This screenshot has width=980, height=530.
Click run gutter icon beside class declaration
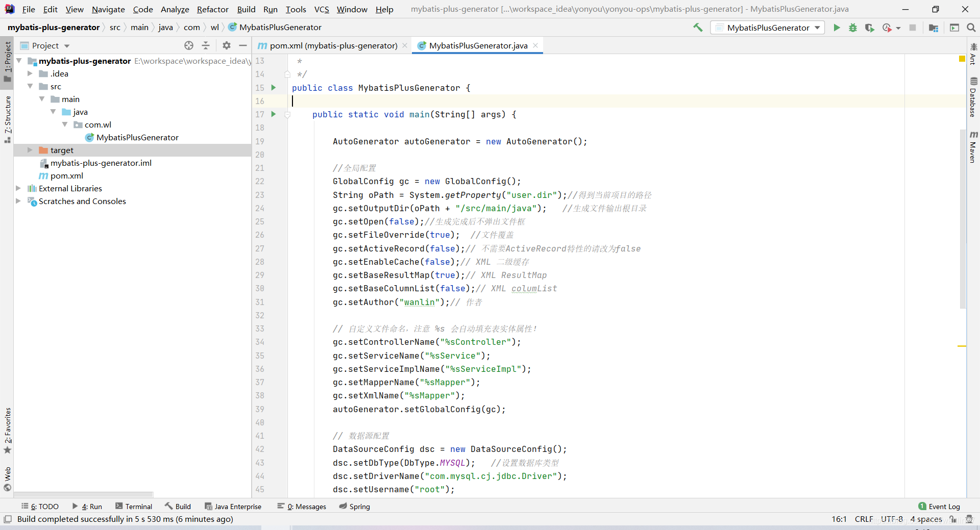[274, 88]
